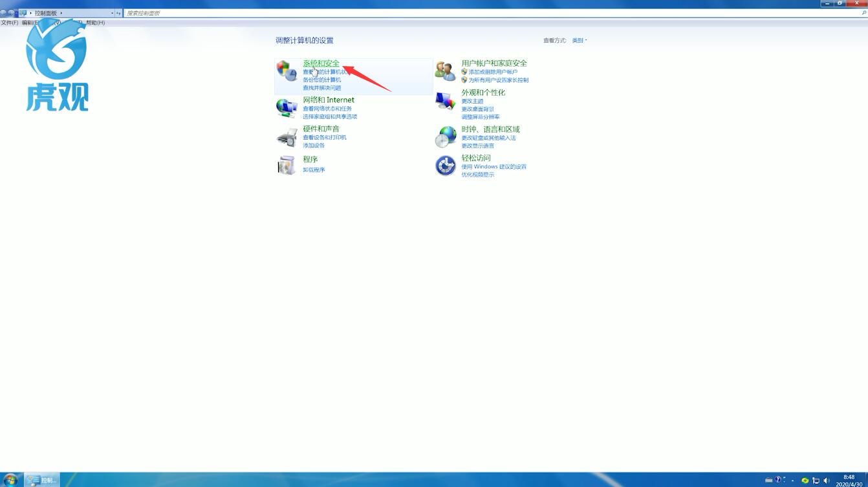This screenshot has height=487, width=868.
Task: Click 添加设备 link
Action: click(x=314, y=146)
